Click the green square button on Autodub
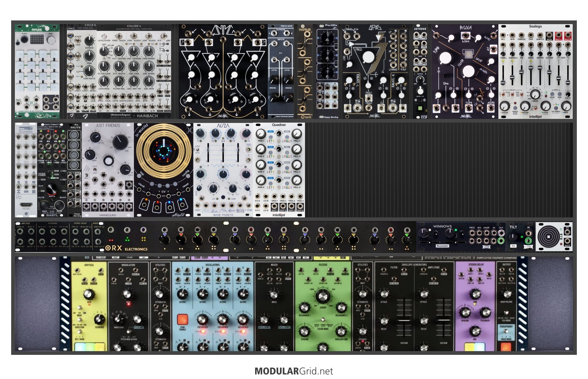588x379 pixels. [420, 109]
